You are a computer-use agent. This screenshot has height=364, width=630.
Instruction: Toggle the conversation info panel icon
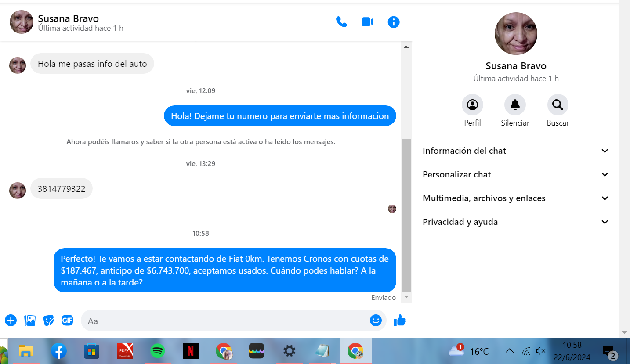point(394,22)
